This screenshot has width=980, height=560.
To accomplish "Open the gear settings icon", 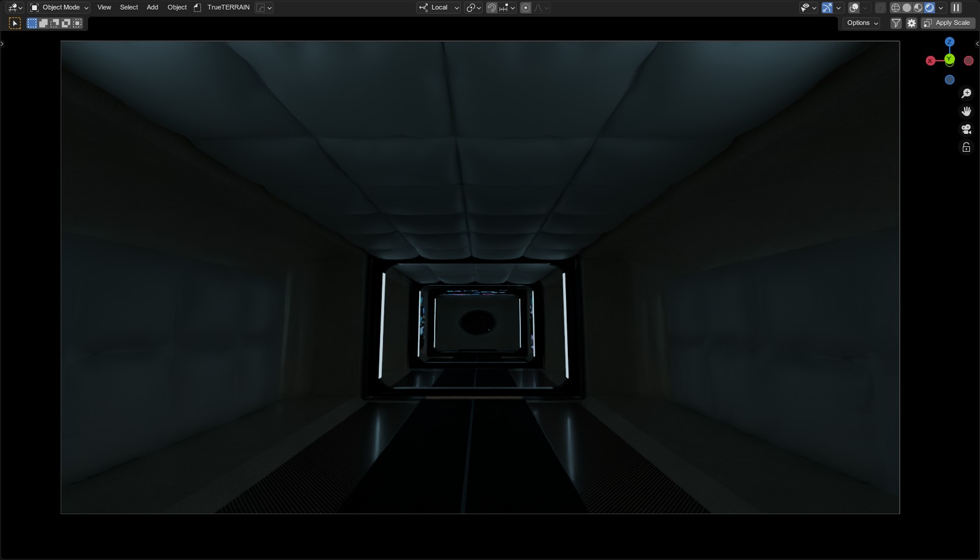I will 912,23.
